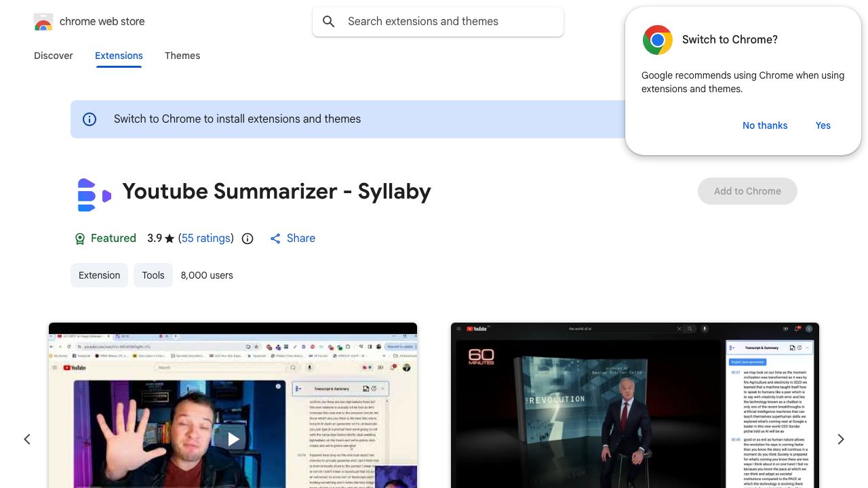Click the Featured badge icon
This screenshot has width=868, height=488.
pyautogui.click(x=80, y=239)
